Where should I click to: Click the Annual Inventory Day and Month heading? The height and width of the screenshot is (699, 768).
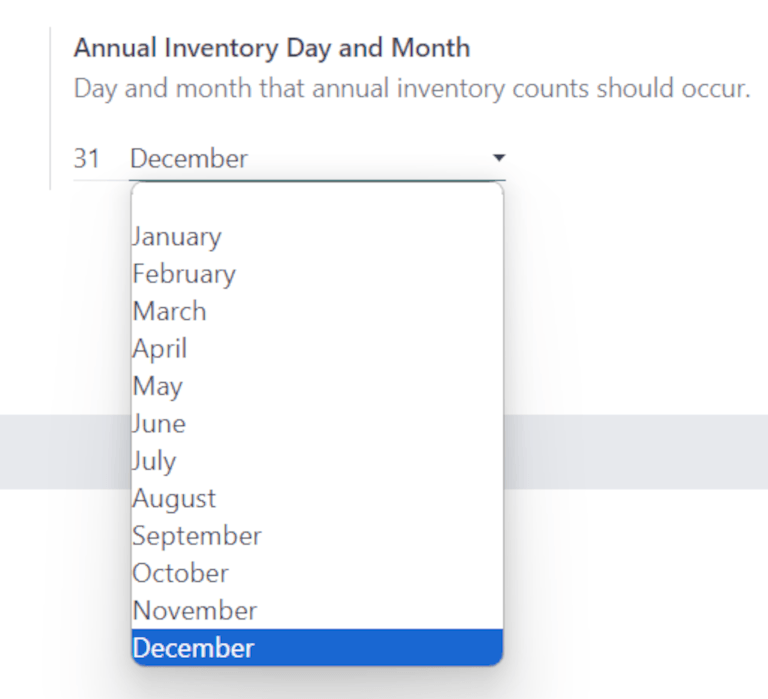[272, 48]
